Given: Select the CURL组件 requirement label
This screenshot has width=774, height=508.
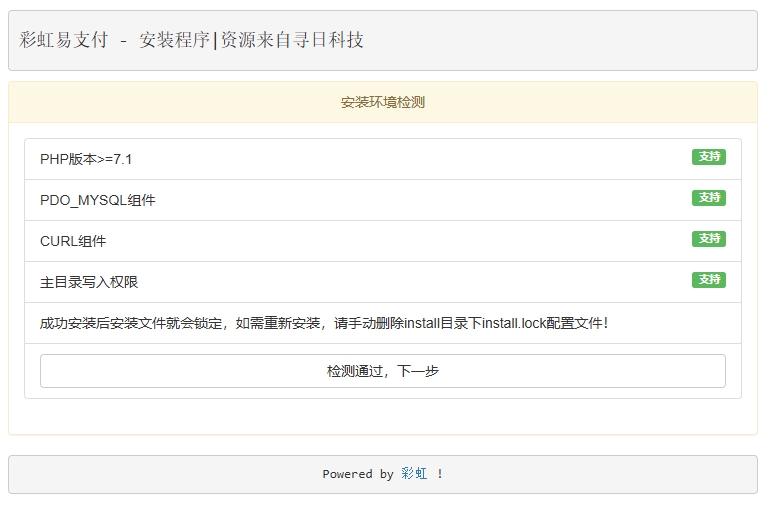Looking at the screenshot, I should [x=73, y=241].
